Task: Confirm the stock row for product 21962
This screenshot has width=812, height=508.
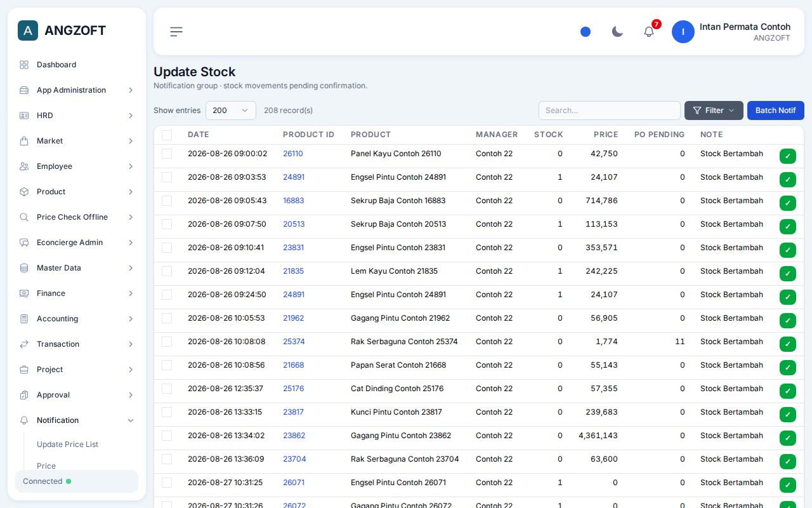Action: coord(788,321)
